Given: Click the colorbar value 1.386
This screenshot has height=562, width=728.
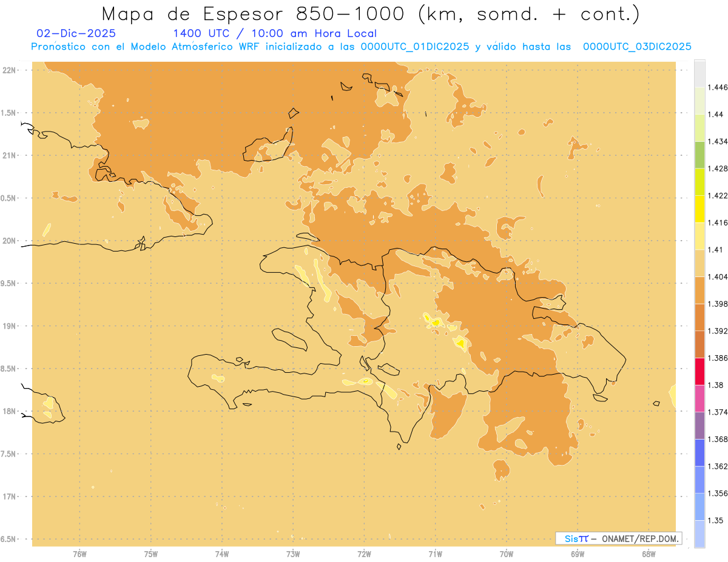Looking at the screenshot, I should pos(718,358).
